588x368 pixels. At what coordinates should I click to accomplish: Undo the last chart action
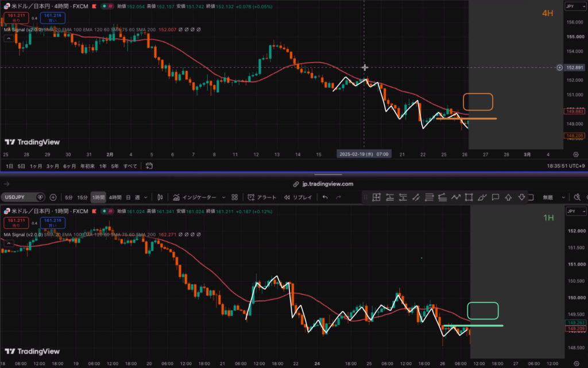325,197
